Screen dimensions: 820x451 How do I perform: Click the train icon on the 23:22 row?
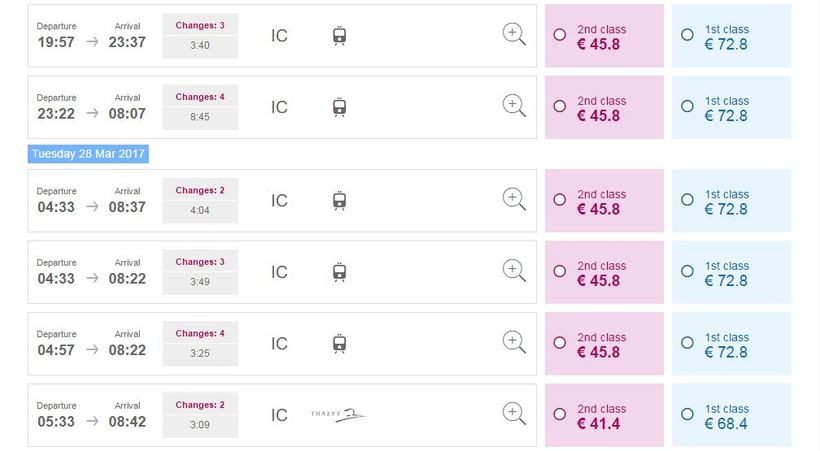click(x=340, y=107)
